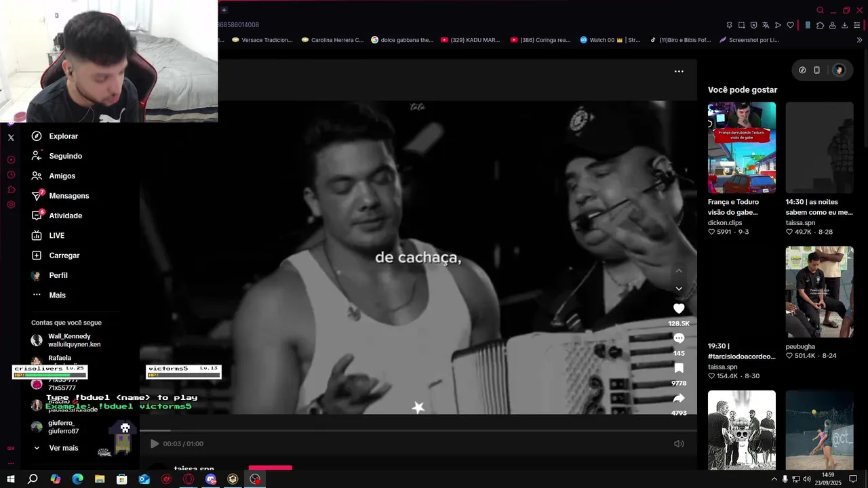Open Windows Start menu

click(11, 479)
